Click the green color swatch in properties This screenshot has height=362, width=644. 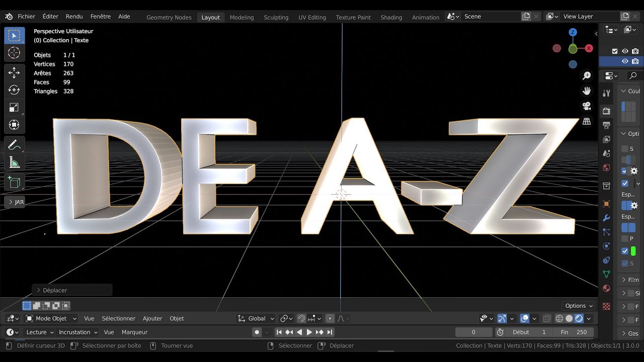point(633,251)
